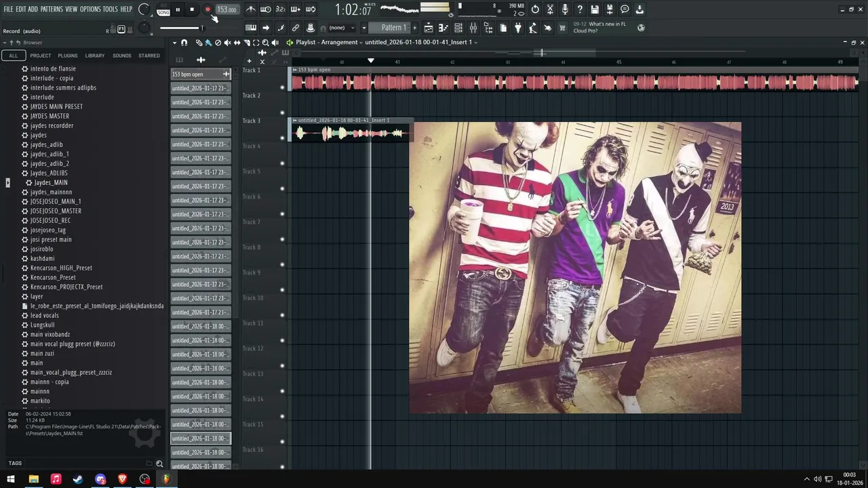Screen dimensions: 868x488
Task: Select the slip edit tool in Playlist
Action: click(237, 42)
